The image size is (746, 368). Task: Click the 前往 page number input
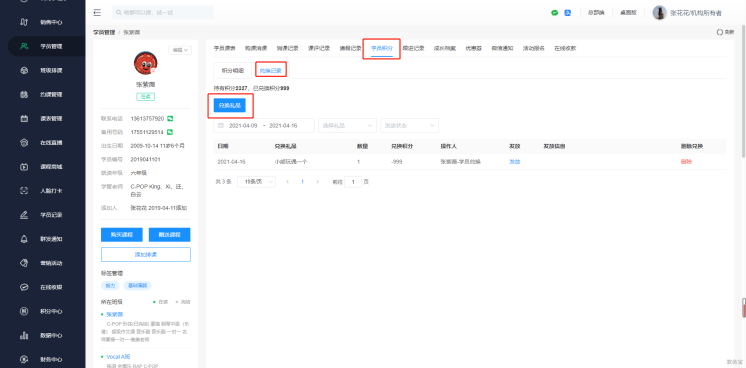pyautogui.click(x=353, y=182)
